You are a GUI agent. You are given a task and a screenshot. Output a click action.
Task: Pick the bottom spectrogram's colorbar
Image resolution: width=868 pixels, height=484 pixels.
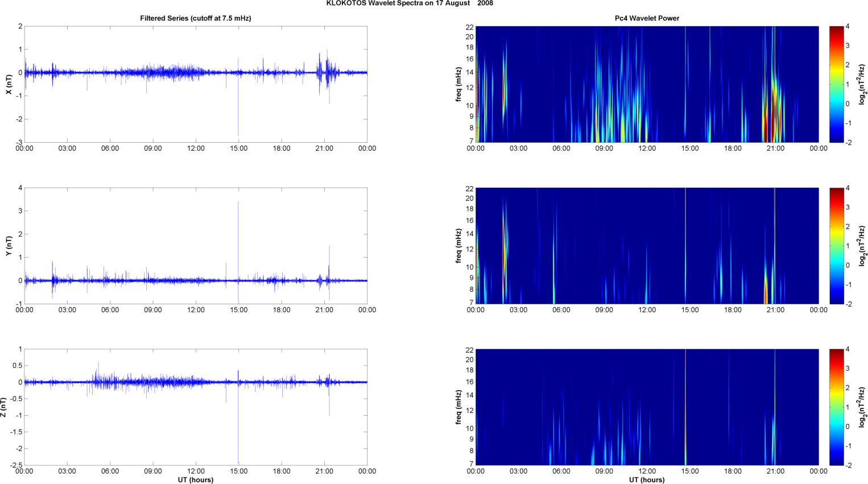[x=836, y=407]
